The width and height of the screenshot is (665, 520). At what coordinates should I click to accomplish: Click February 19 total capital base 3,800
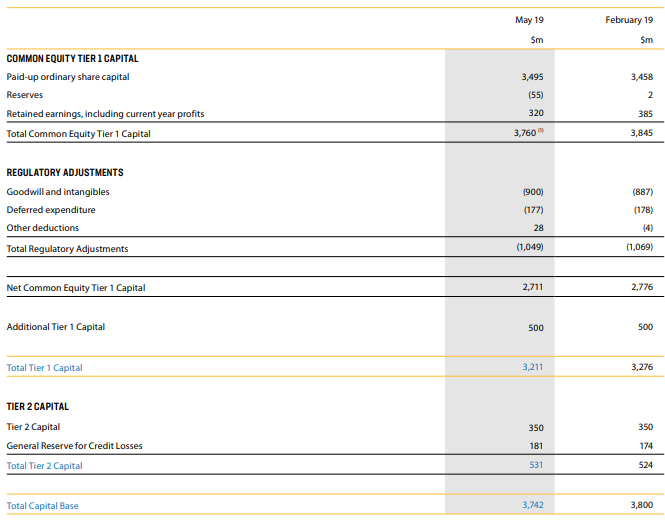642,505
